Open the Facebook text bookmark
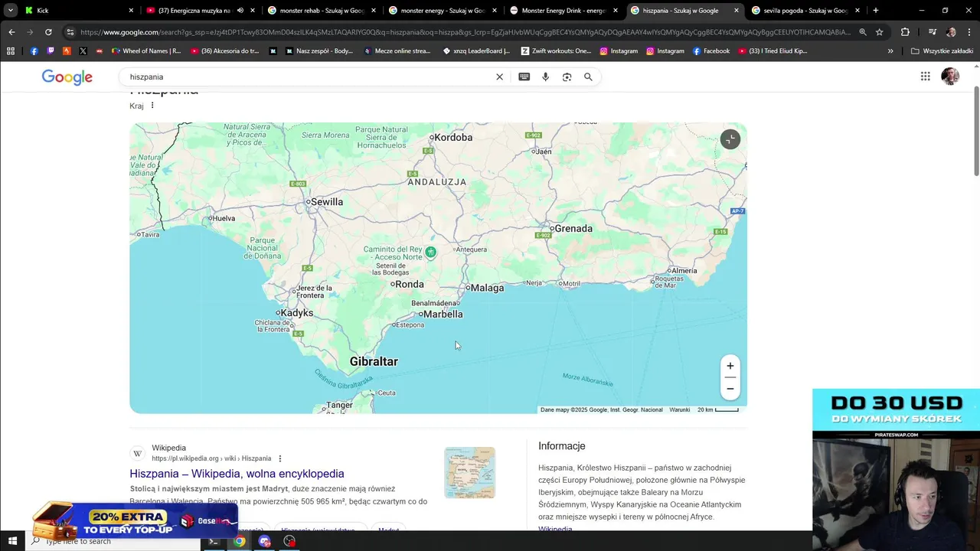980x551 pixels. pos(710,51)
